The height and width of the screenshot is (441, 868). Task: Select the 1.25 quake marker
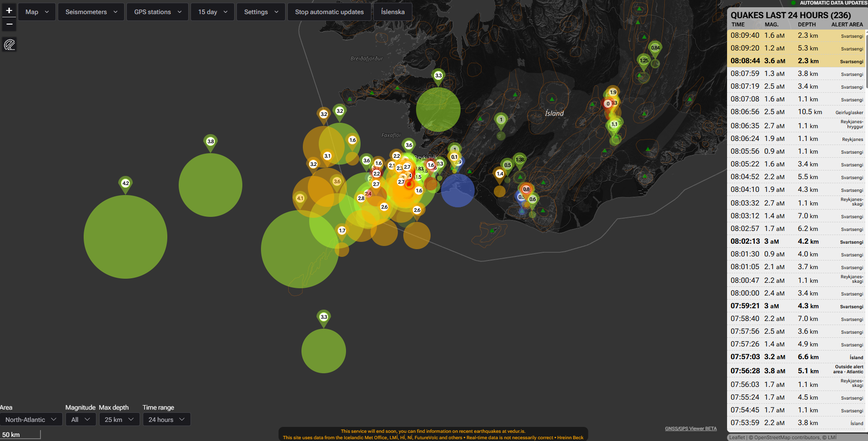tap(643, 61)
